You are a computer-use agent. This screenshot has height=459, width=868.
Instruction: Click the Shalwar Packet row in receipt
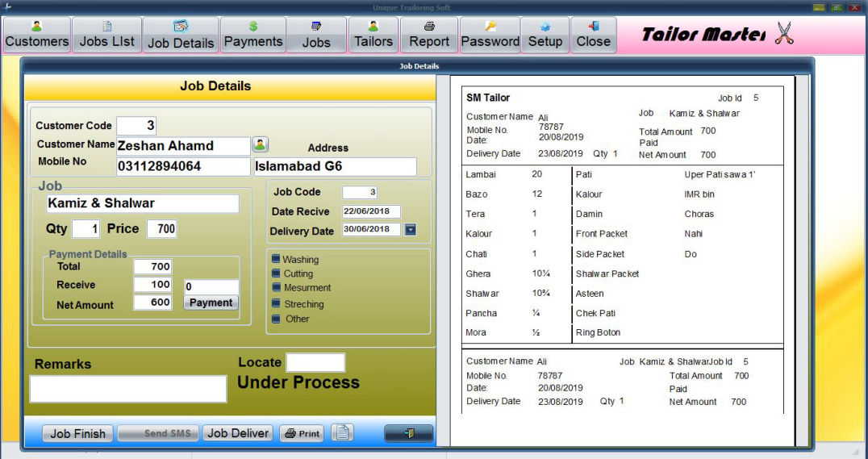pyautogui.click(x=607, y=274)
